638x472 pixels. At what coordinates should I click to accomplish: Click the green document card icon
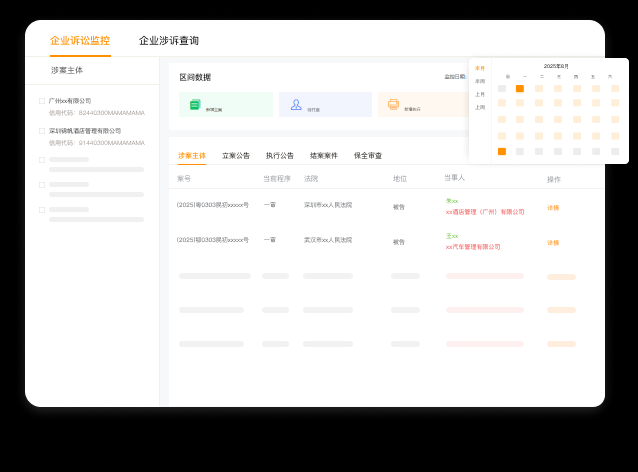pyautogui.click(x=196, y=105)
